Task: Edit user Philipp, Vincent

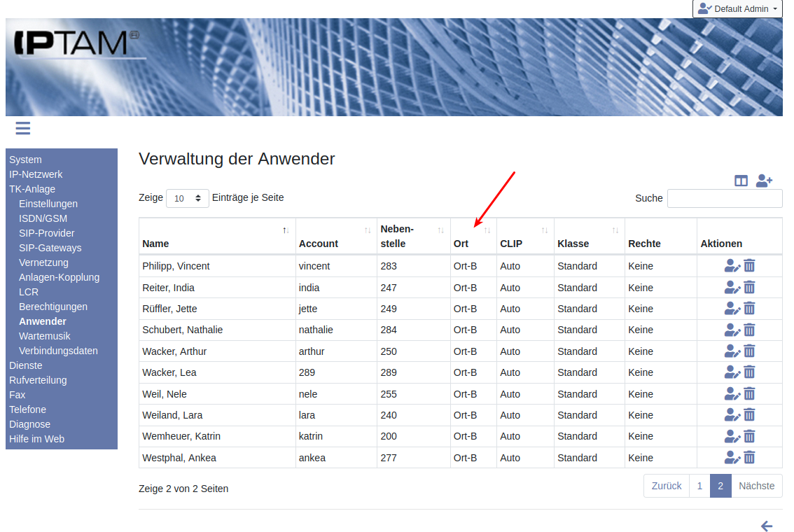Action: (732, 266)
